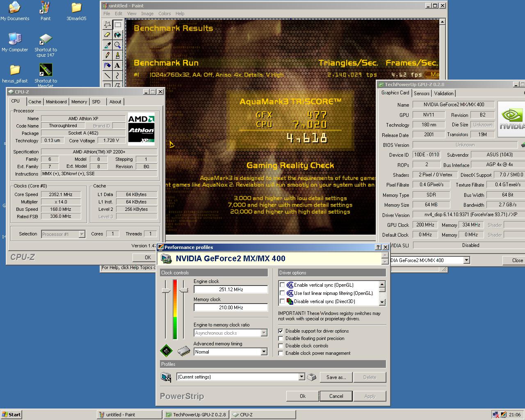Click the driver options list scroll-down arrow
The width and height of the screenshot is (525, 420).
[382, 302]
